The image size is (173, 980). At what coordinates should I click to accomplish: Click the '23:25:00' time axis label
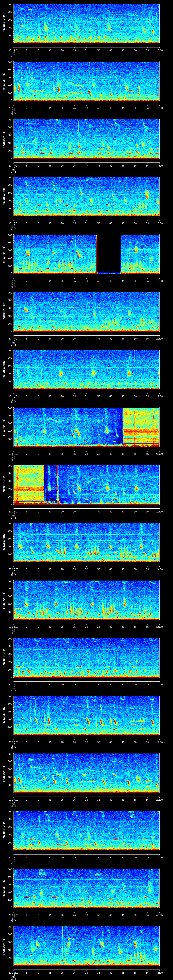pyautogui.click(x=13, y=684)
